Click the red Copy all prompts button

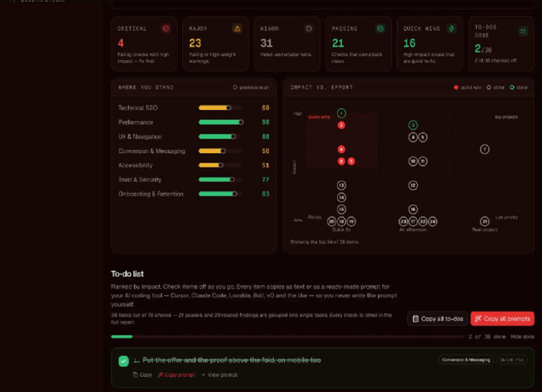tap(502, 319)
